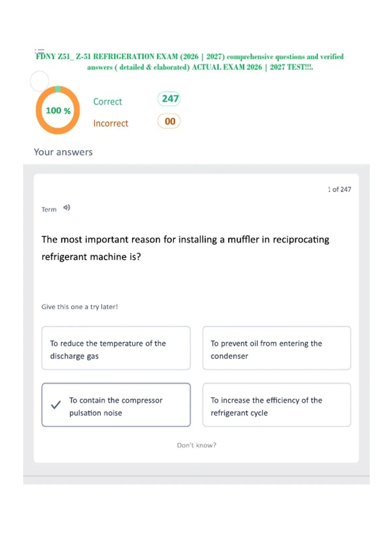Click the '1 of 247' counter
Viewport: 392px width, 556px height.
point(339,189)
